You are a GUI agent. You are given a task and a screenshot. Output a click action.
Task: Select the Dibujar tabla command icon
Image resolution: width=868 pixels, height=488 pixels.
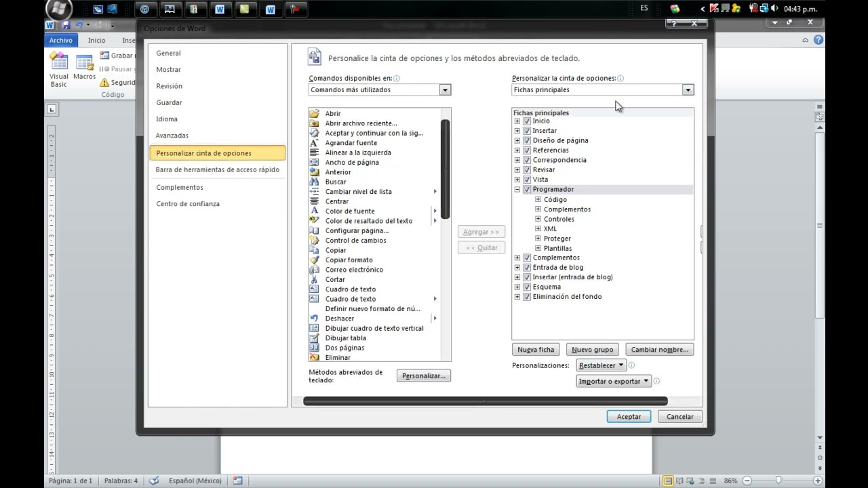314,338
